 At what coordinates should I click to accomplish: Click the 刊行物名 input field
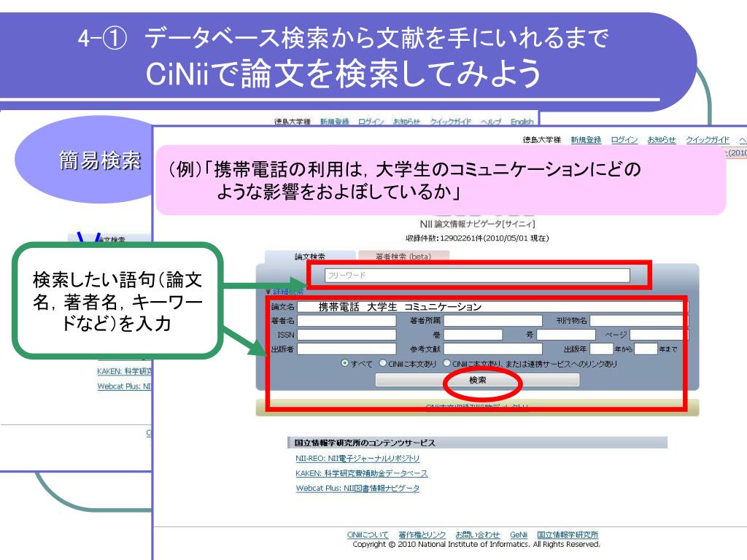tap(639, 321)
